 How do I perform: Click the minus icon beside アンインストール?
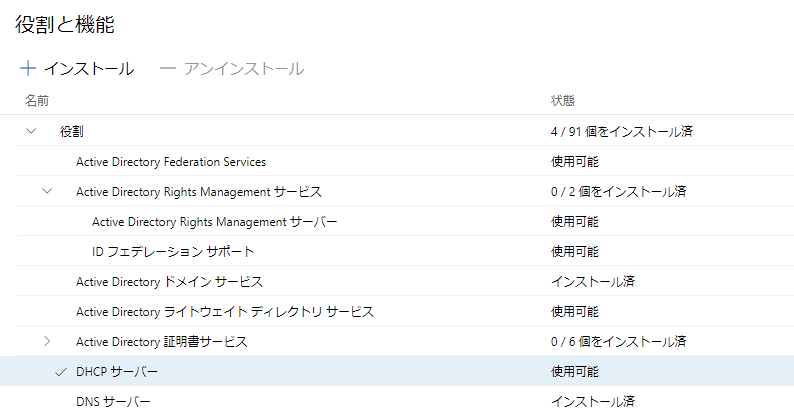[167, 68]
